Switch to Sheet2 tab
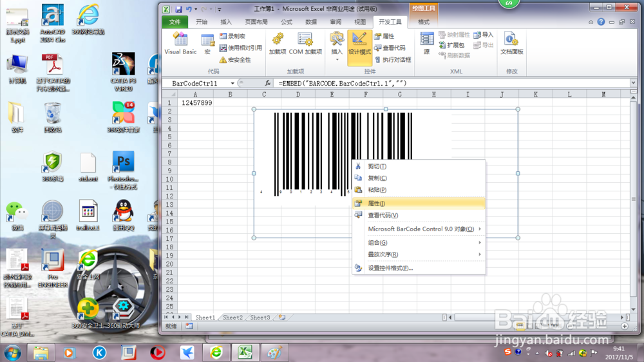This screenshot has height=362, width=644. (x=232, y=318)
